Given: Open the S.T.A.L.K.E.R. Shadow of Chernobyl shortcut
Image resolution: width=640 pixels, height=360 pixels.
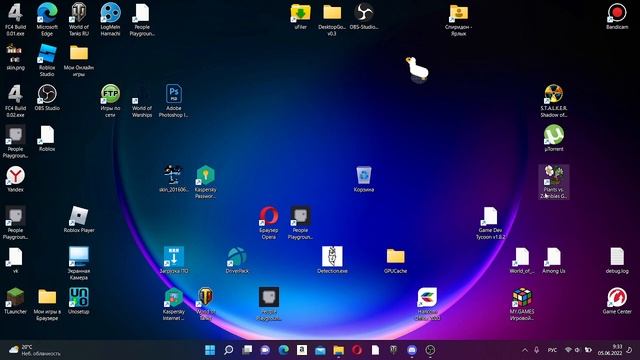Looking at the screenshot, I should tap(553, 100).
